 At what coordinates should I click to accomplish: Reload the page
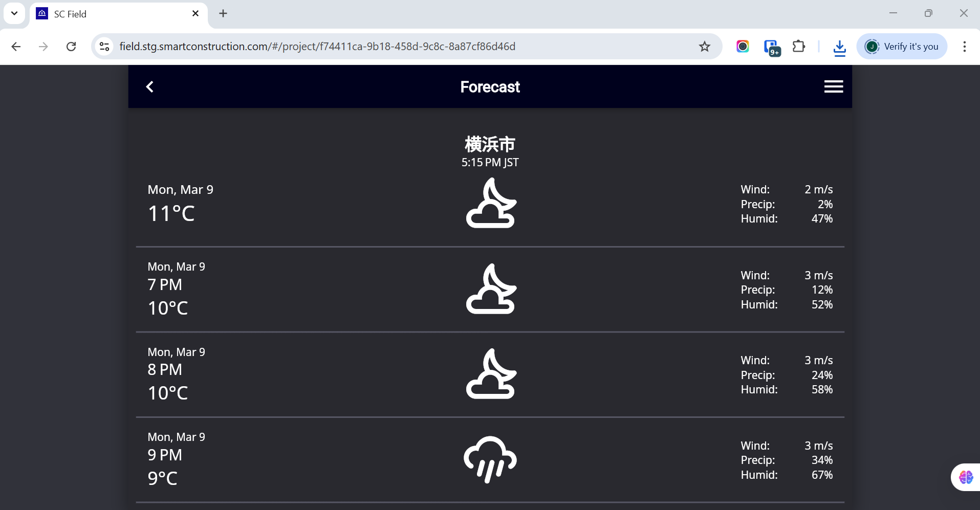click(71, 47)
